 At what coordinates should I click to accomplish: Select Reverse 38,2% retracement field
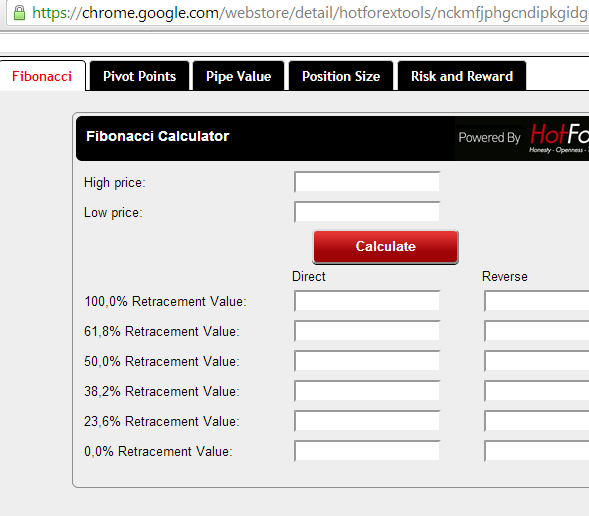pos(536,391)
